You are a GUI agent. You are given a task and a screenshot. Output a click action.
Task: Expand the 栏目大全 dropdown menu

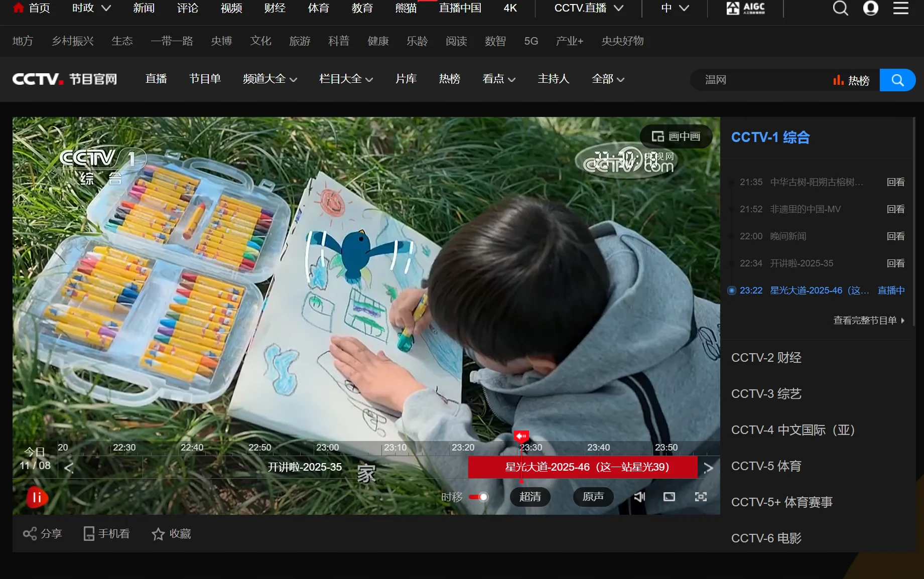(346, 79)
